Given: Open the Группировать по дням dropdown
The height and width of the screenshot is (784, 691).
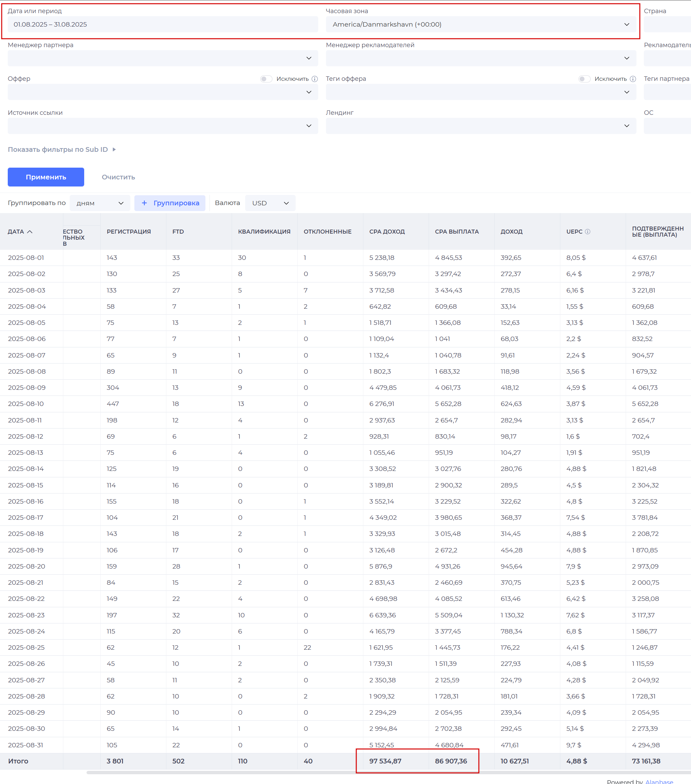Looking at the screenshot, I should click(100, 203).
